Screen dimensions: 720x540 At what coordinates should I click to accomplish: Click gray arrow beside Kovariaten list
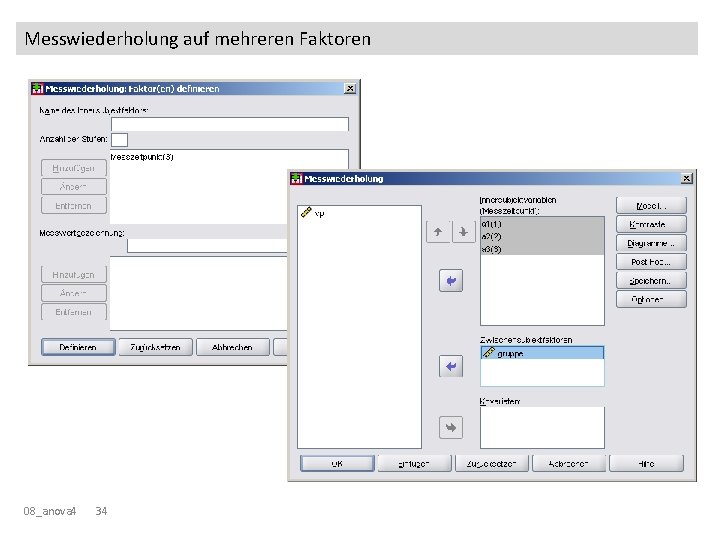451,428
